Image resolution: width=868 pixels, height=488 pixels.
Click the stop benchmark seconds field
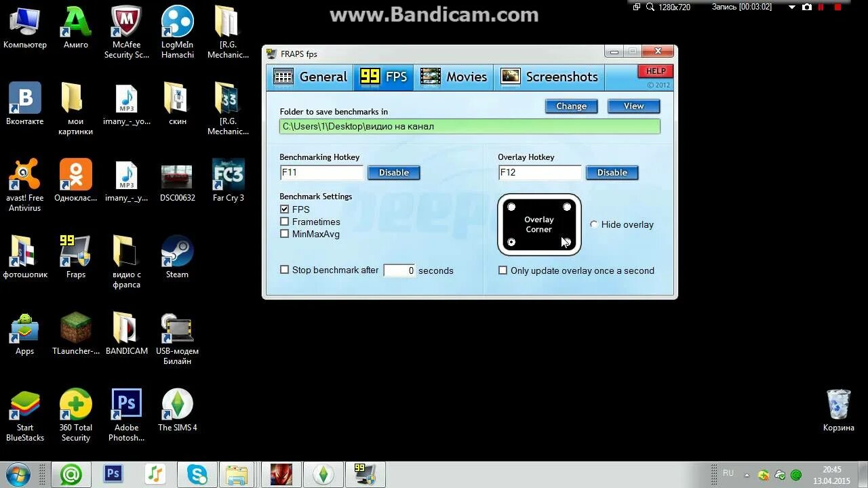pyautogui.click(x=399, y=270)
